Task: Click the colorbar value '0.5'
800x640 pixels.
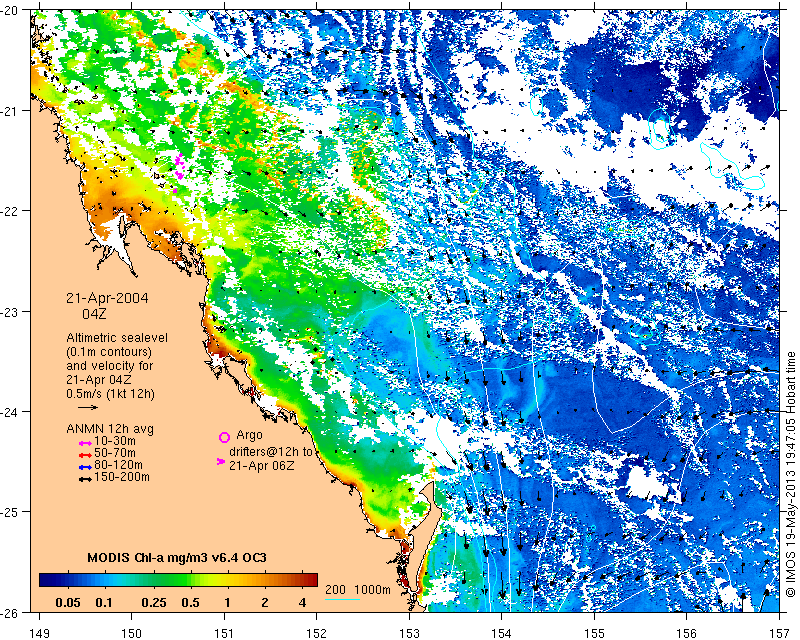Action: [190, 603]
